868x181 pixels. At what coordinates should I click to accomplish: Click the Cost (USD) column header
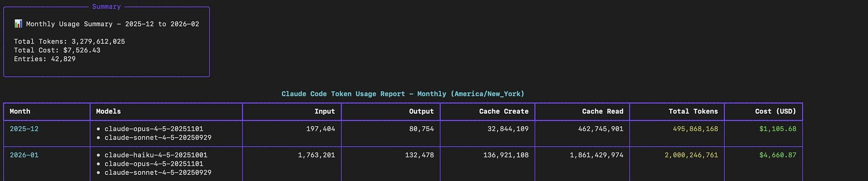(775, 111)
